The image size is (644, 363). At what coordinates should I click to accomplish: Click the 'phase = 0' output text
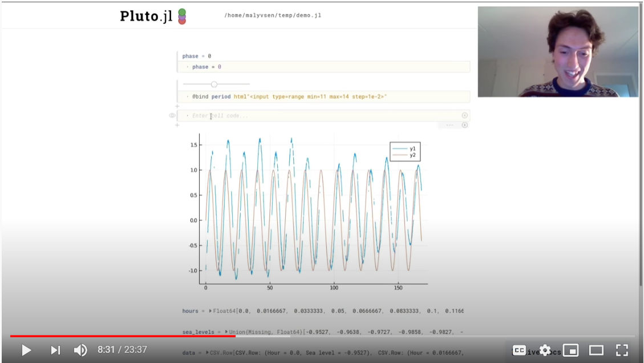tap(197, 56)
